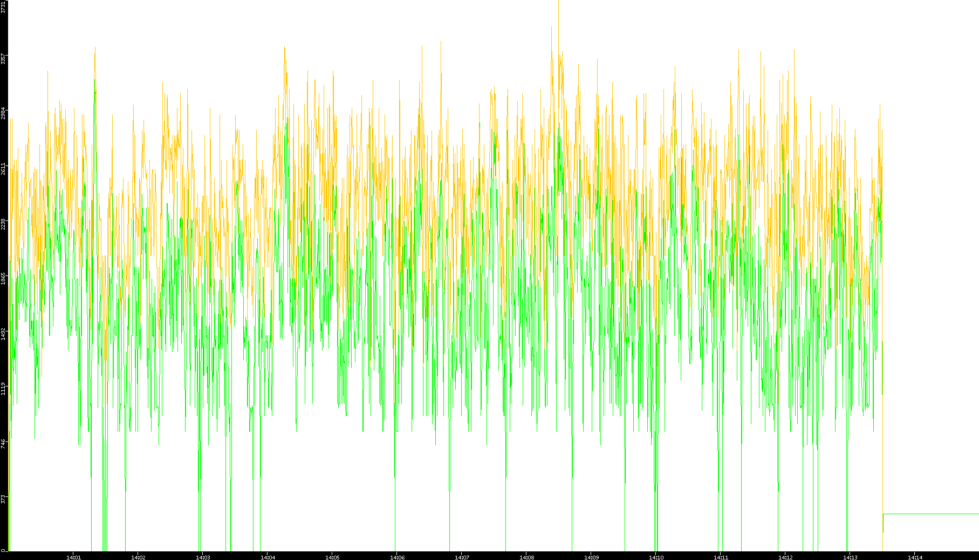979x560 pixels.
Task: Click the 2984 vertical axis value
Action: tap(3, 114)
